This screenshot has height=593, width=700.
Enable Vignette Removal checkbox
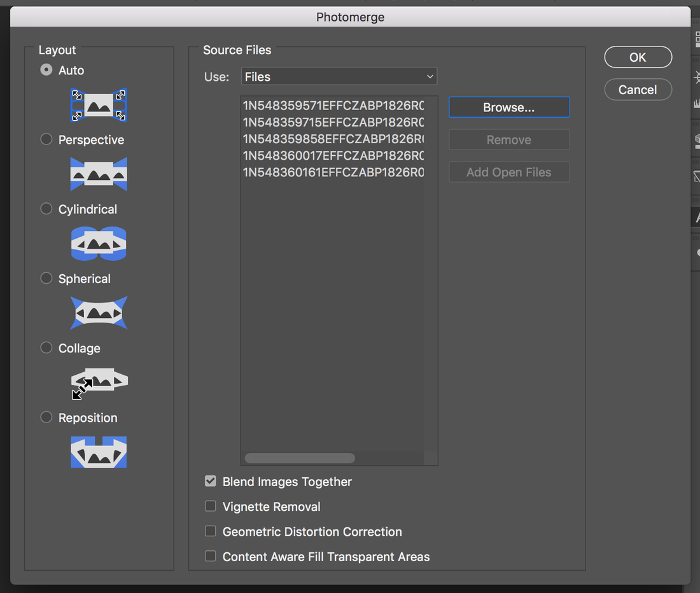(211, 506)
